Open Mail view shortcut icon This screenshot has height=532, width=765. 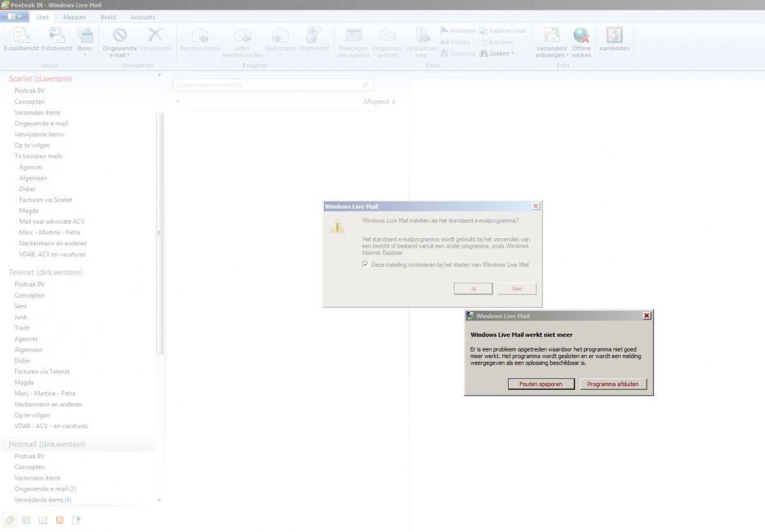coord(10,520)
